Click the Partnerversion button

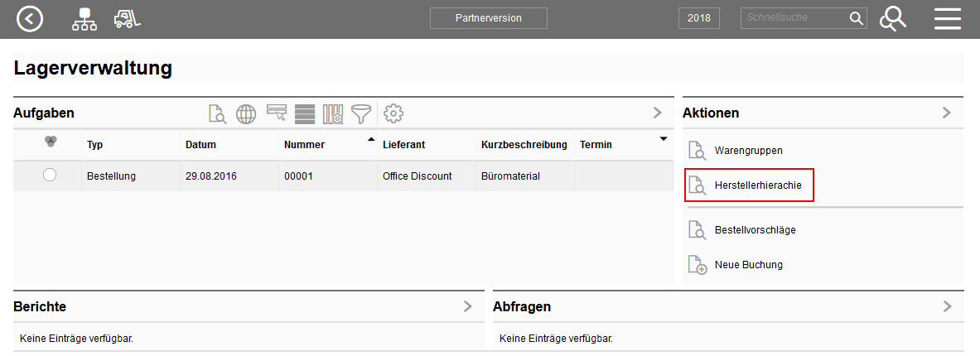(488, 18)
